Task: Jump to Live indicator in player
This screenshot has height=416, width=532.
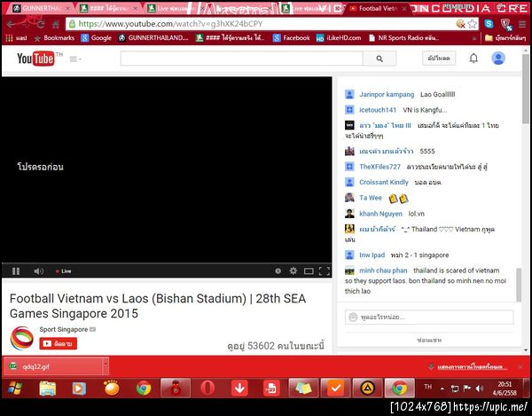Action: coord(64,271)
